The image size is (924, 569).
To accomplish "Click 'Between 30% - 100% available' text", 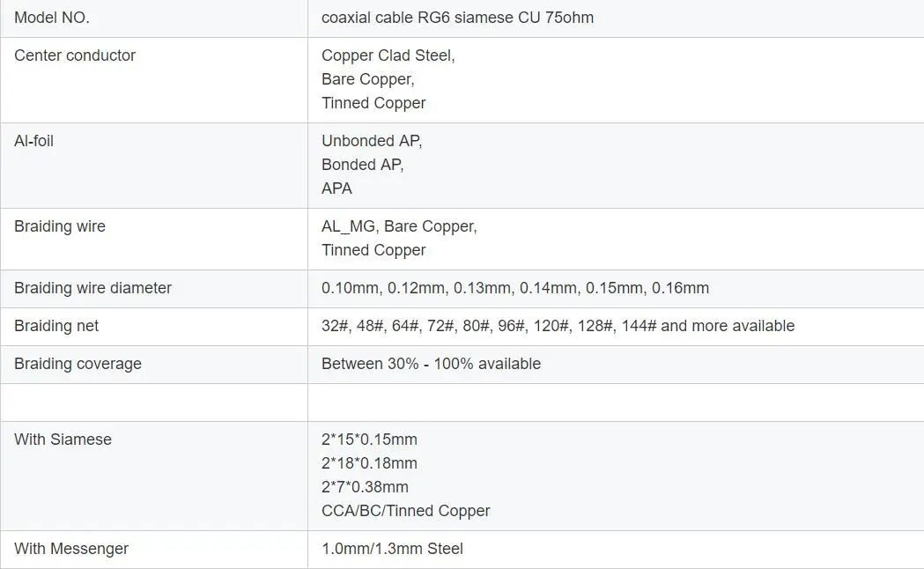I will tap(431, 364).
